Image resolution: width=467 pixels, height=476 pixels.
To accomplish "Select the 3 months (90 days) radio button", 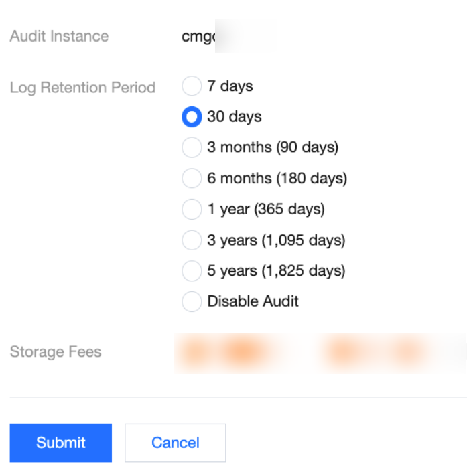I will (x=192, y=147).
